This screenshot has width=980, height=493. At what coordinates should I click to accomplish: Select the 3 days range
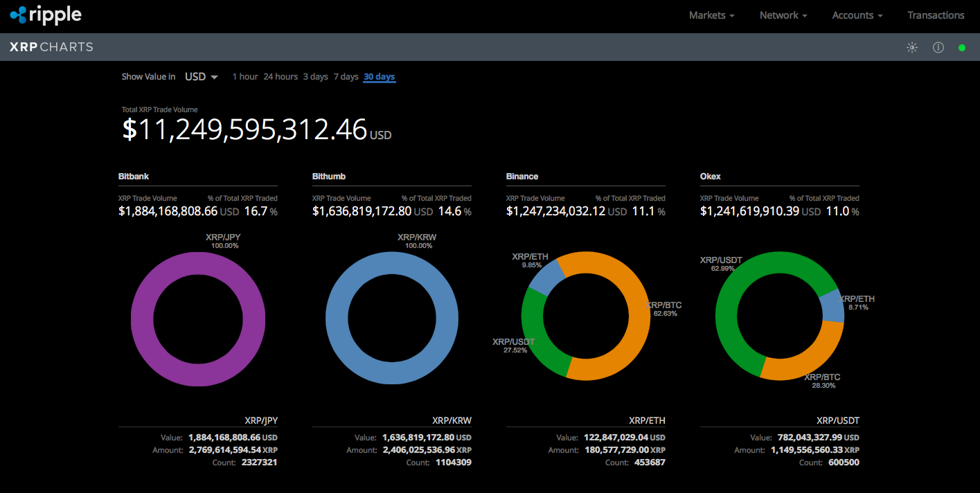(x=315, y=77)
